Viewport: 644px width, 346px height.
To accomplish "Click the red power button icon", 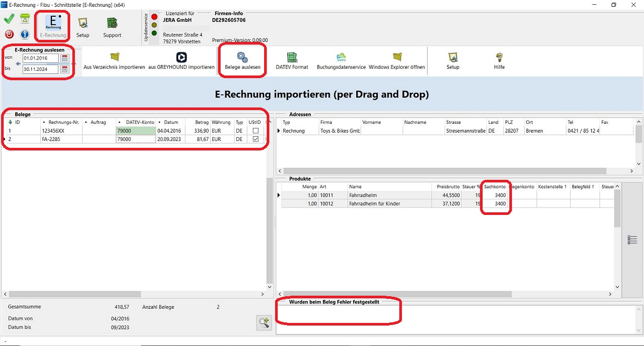I will coord(9,35).
